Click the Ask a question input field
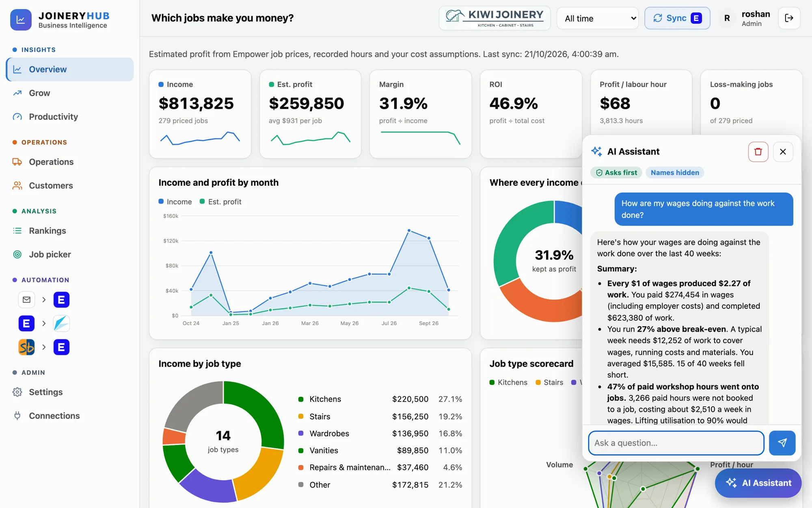Image resolution: width=812 pixels, height=508 pixels. pos(676,443)
